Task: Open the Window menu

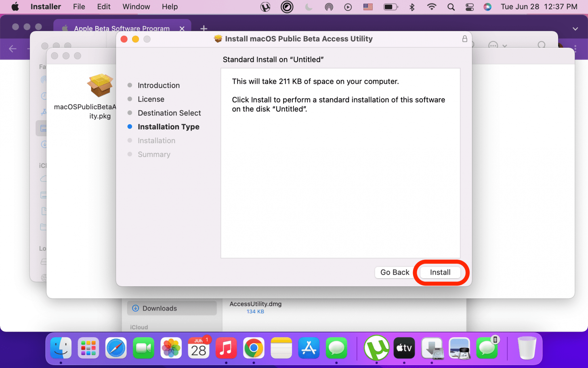Action: point(136,6)
